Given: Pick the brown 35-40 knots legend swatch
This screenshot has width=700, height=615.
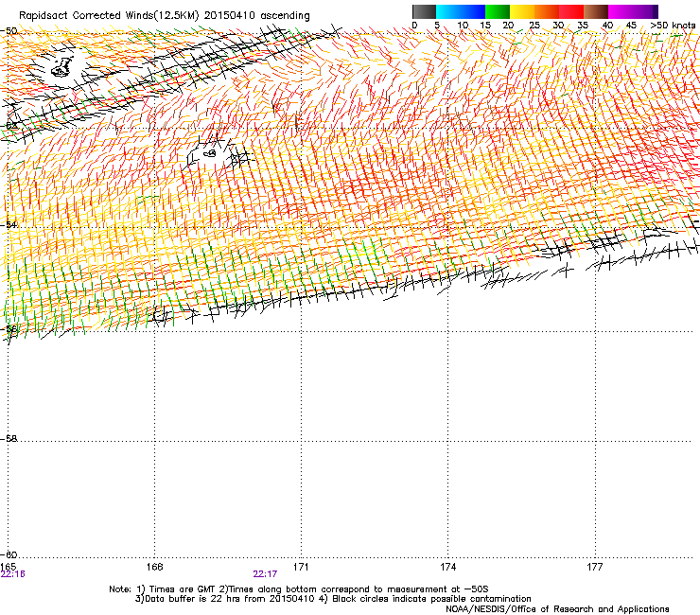Looking at the screenshot, I should (x=596, y=11).
